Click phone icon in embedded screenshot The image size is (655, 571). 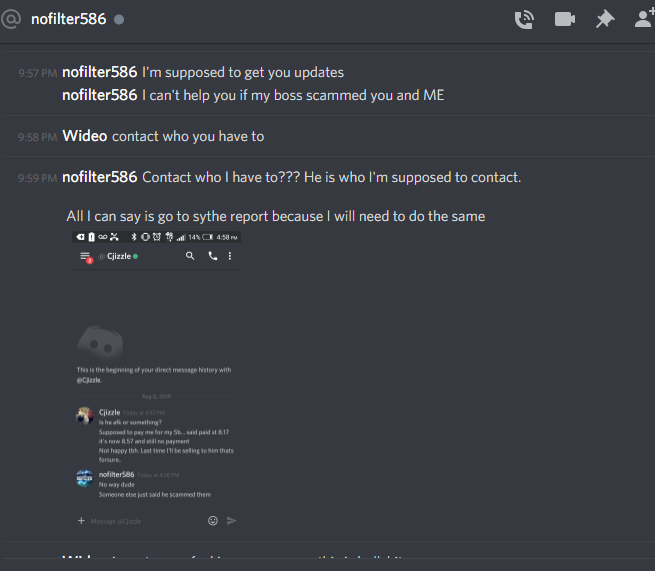click(213, 256)
